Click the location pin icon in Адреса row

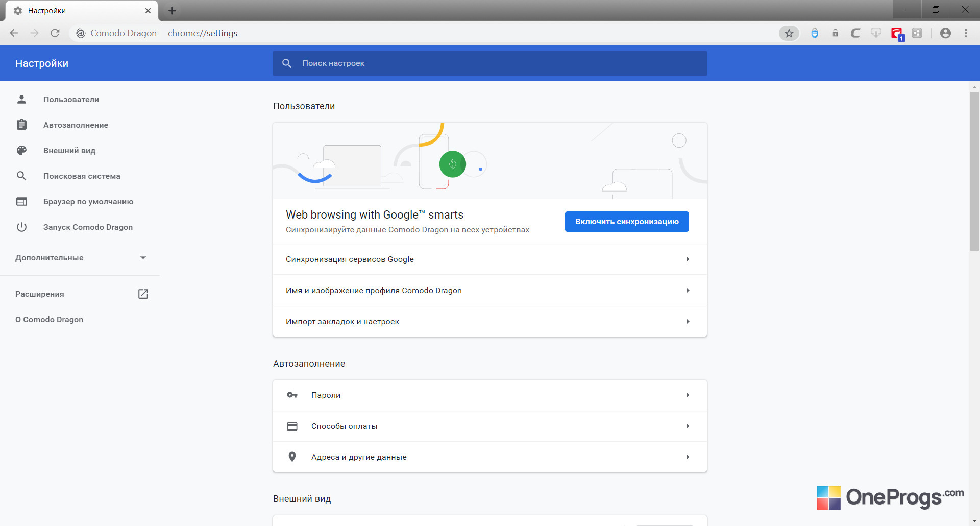coord(292,457)
